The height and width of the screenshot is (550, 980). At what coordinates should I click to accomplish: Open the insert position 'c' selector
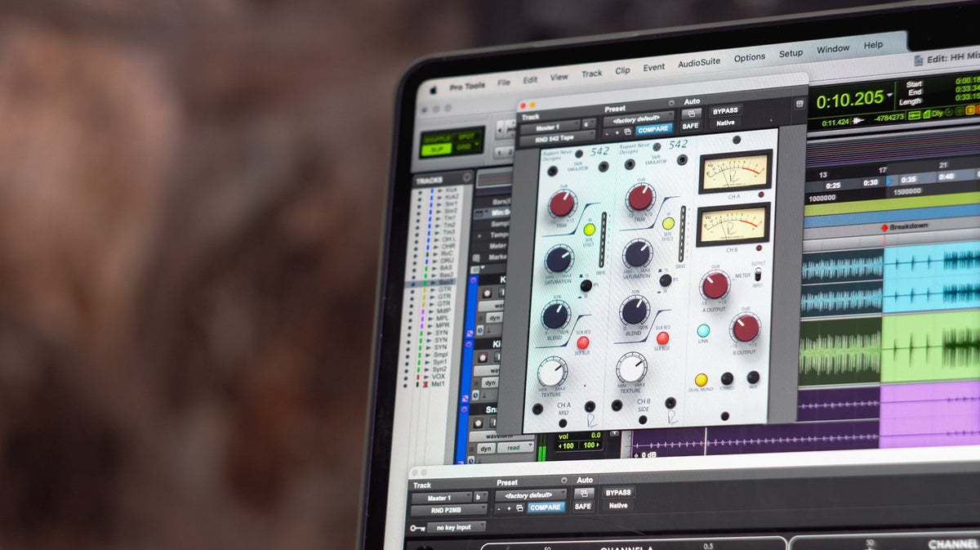pos(588,125)
